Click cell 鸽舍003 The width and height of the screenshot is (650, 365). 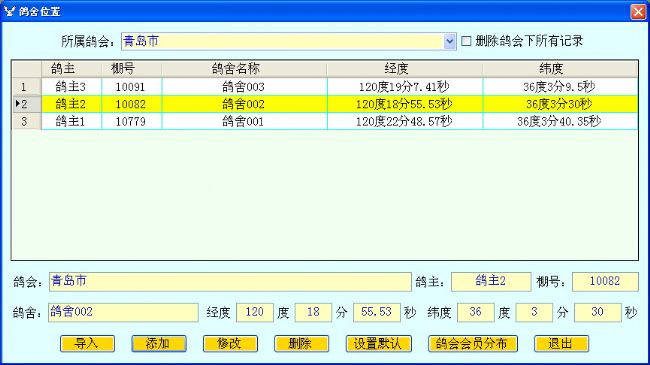244,87
